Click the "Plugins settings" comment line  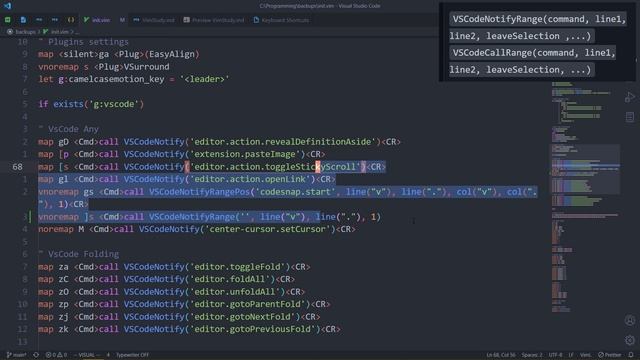(83, 42)
